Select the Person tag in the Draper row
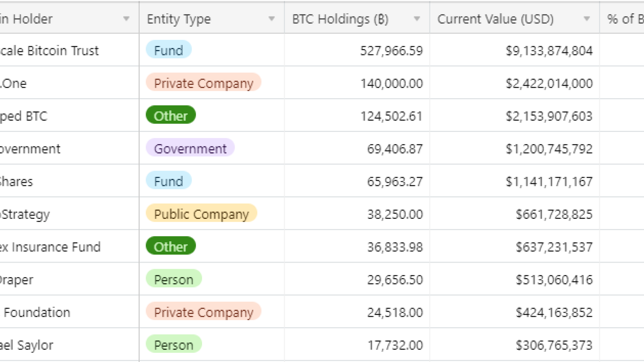 174,279
